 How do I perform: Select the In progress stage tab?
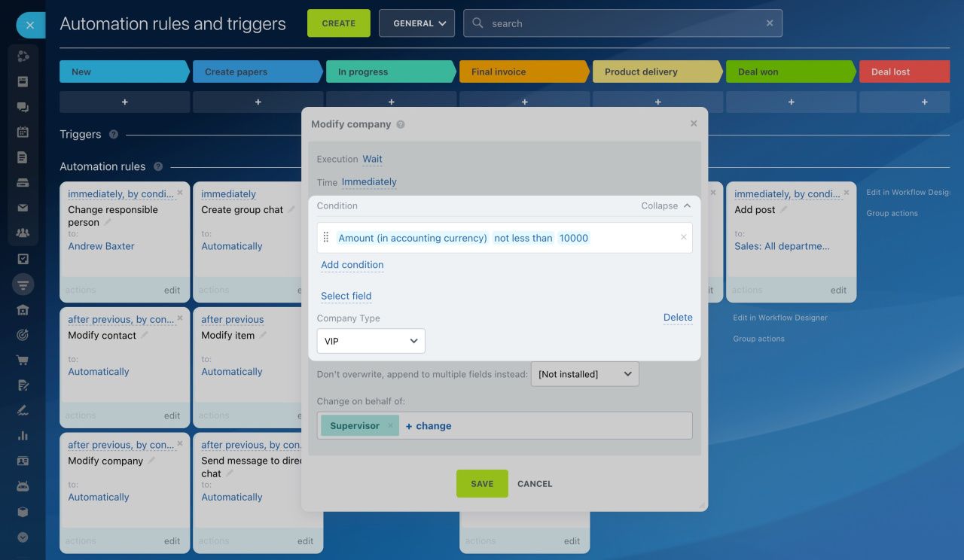tap(391, 72)
